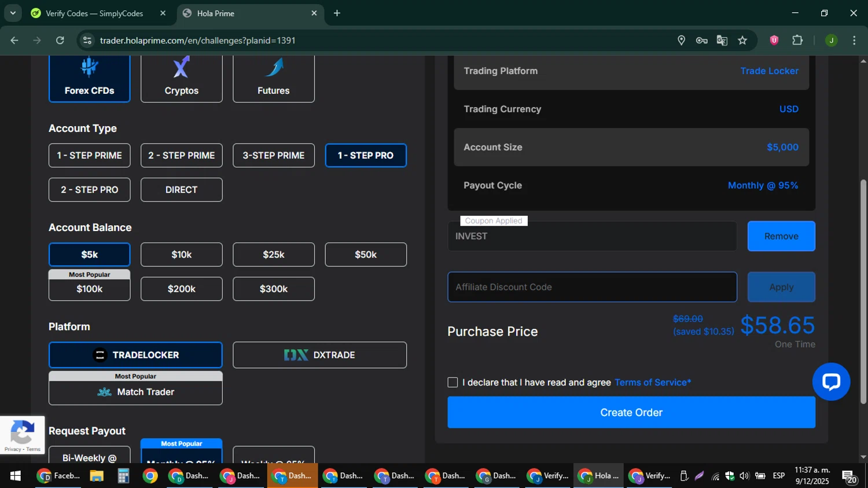Select the $200k account balance
The width and height of the screenshot is (868, 488).
(x=181, y=289)
